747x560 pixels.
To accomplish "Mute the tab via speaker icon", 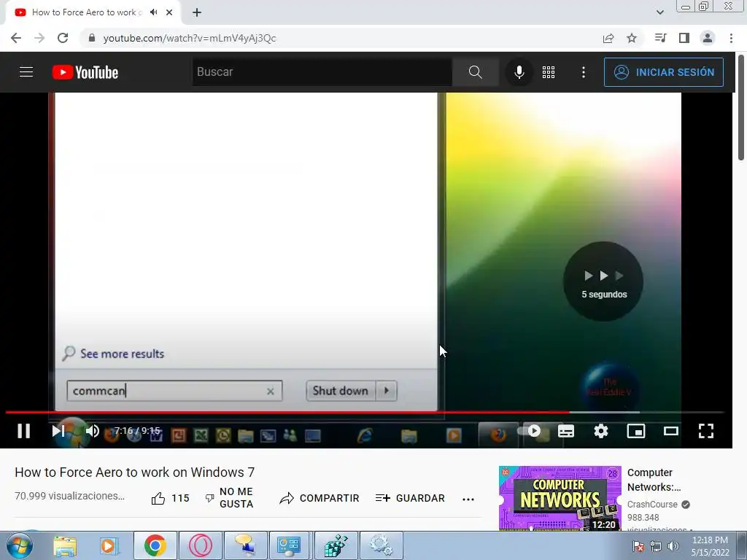I will point(153,12).
